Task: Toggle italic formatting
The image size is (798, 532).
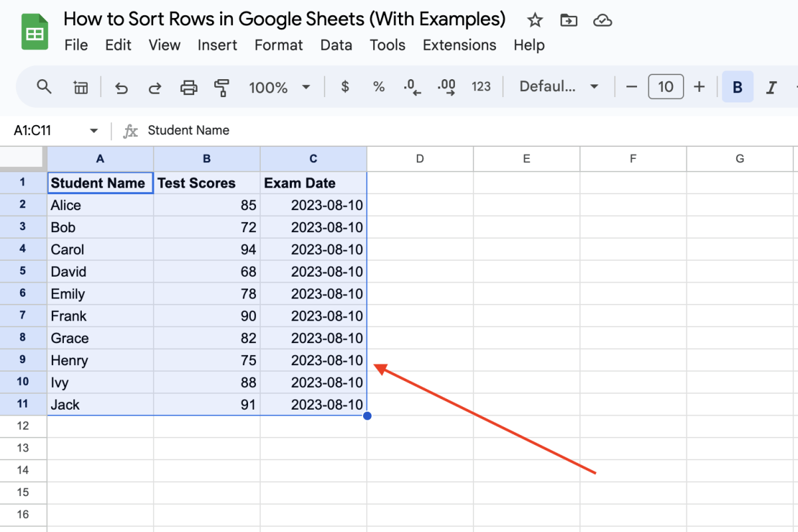Action: click(771, 87)
